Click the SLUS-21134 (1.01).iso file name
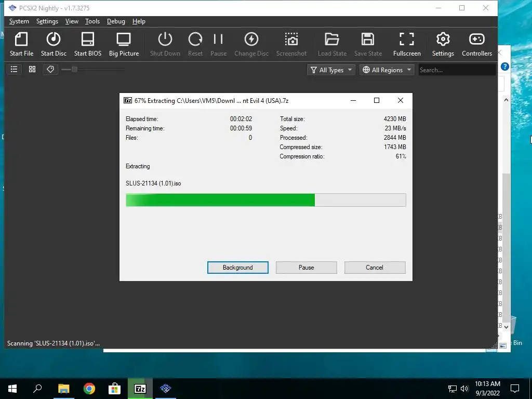The width and height of the screenshot is (532, 399). tap(153, 183)
